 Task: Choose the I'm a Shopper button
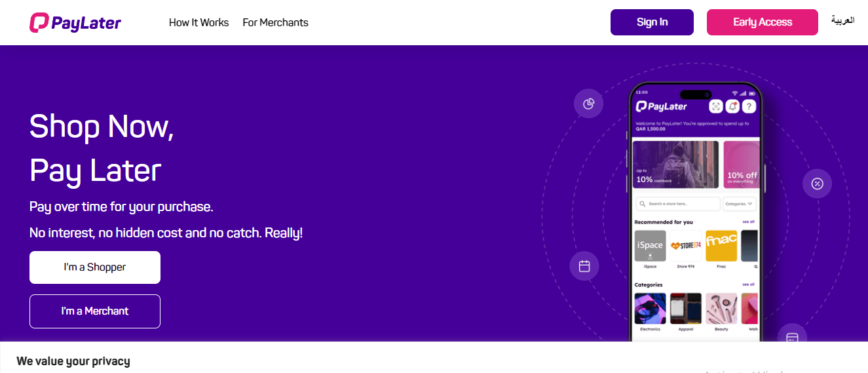pos(95,267)
